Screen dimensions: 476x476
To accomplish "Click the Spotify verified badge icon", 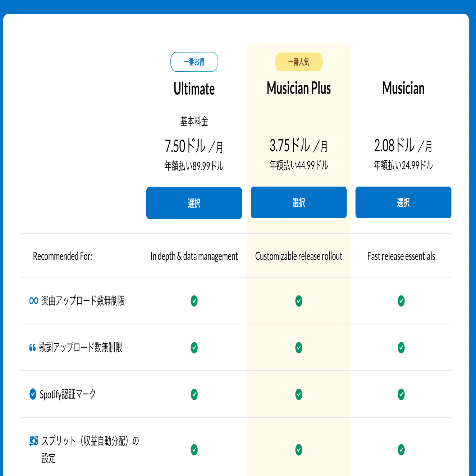I will point(33,394).
